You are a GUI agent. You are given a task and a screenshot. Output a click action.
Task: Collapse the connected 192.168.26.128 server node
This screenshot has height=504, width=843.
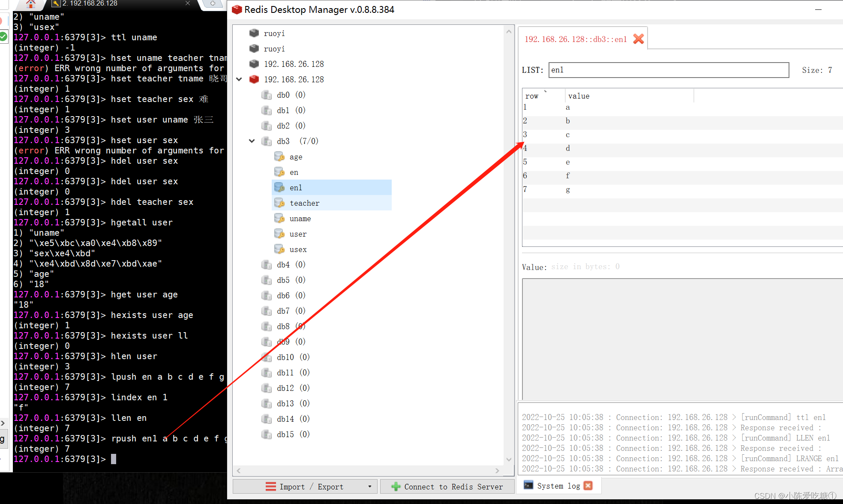(x=239, y=79)
